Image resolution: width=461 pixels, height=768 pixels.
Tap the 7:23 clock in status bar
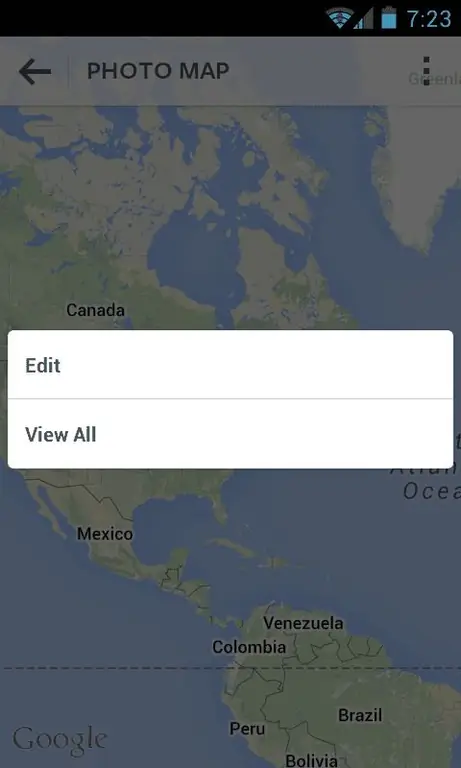pos(429,19)
